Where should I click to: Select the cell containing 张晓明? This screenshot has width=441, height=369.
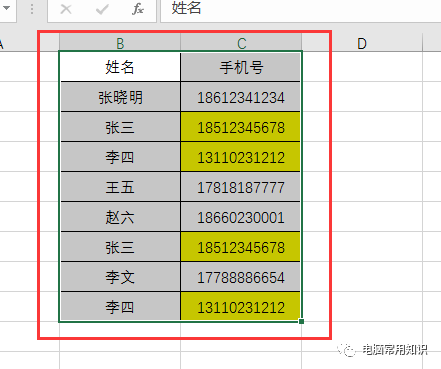tap(120, 97)
